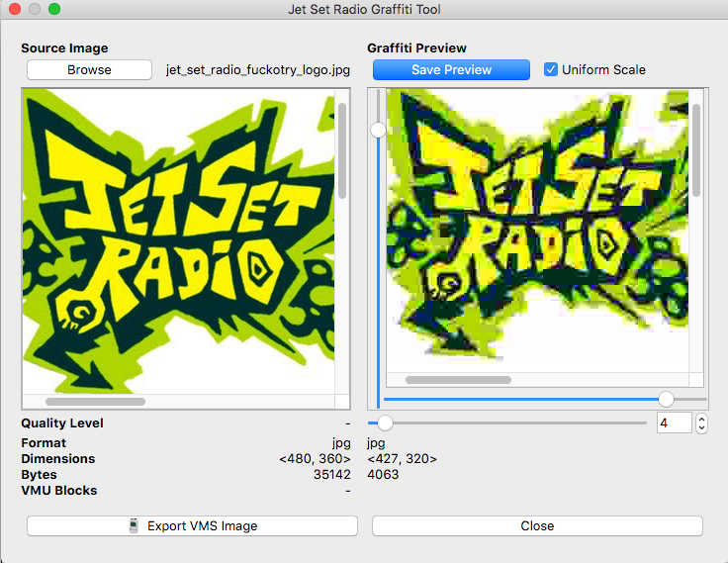Screen dimensions: 728x563
Task: Click the source bytes value 35142
Action: click(332, 475)
